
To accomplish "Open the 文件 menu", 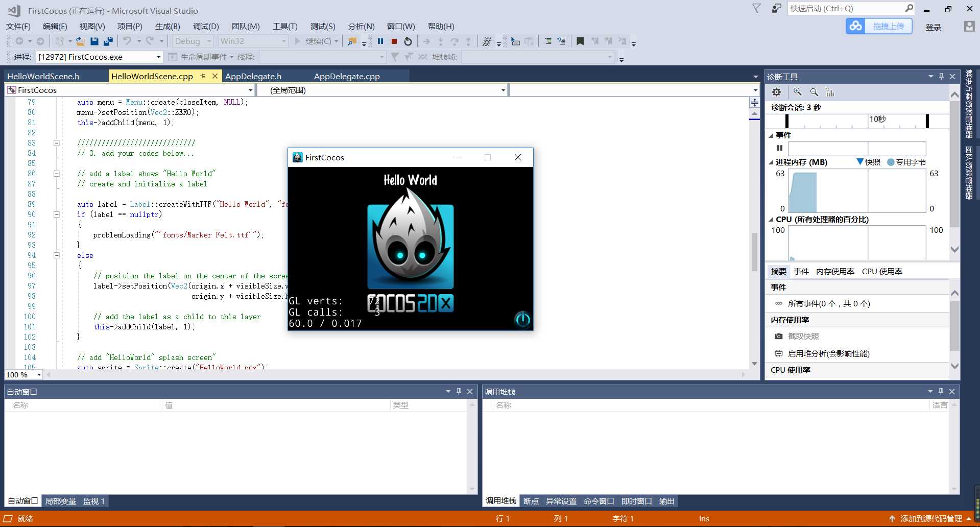I will 18,27.
